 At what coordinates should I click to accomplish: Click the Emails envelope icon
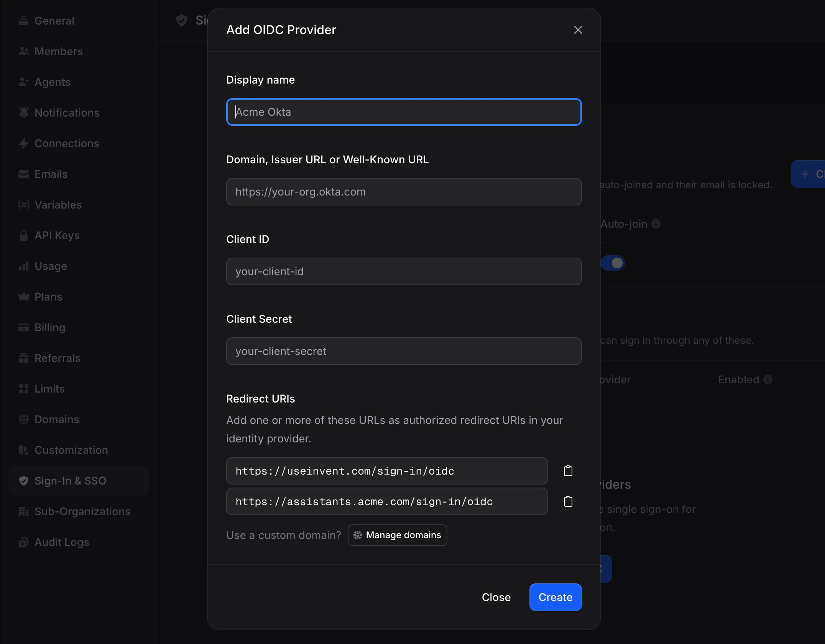click(x=24, y=174)
